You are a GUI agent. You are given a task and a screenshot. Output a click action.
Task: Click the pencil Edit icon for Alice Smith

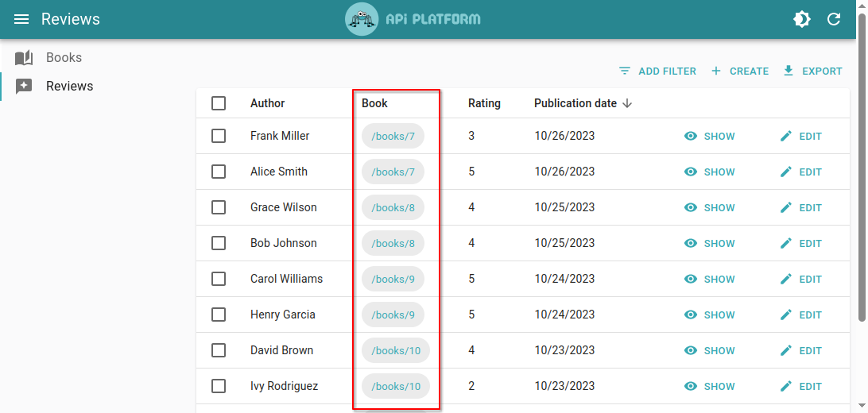(x=786, y=172)
